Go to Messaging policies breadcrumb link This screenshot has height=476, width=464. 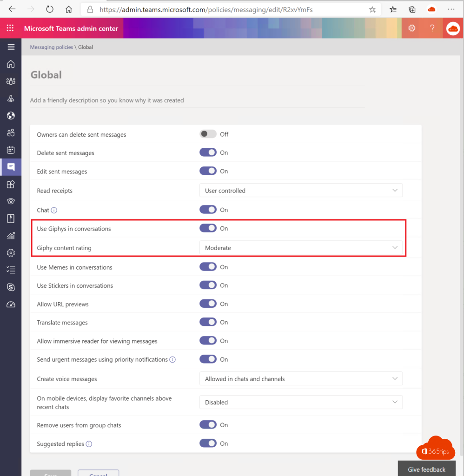51,47
